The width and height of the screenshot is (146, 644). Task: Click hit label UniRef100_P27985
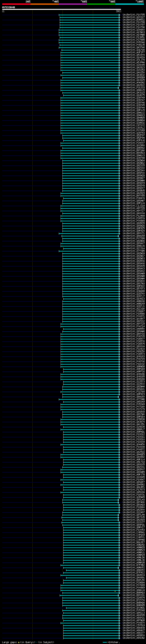click(134, 40)
